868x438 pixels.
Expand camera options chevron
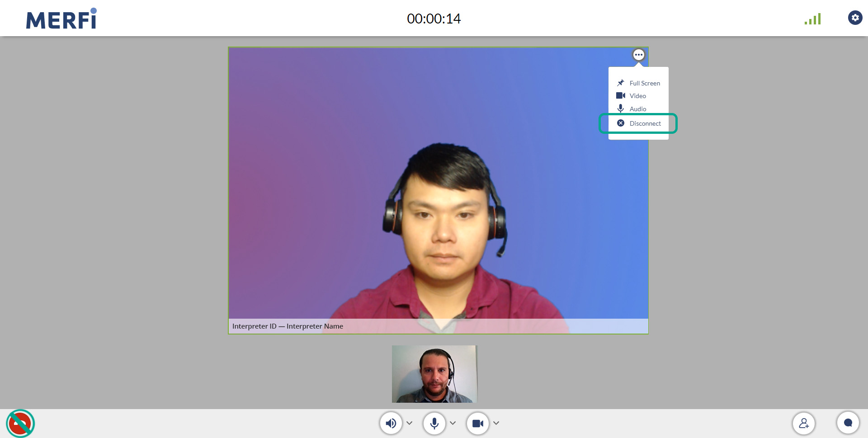tap(496, 423)
